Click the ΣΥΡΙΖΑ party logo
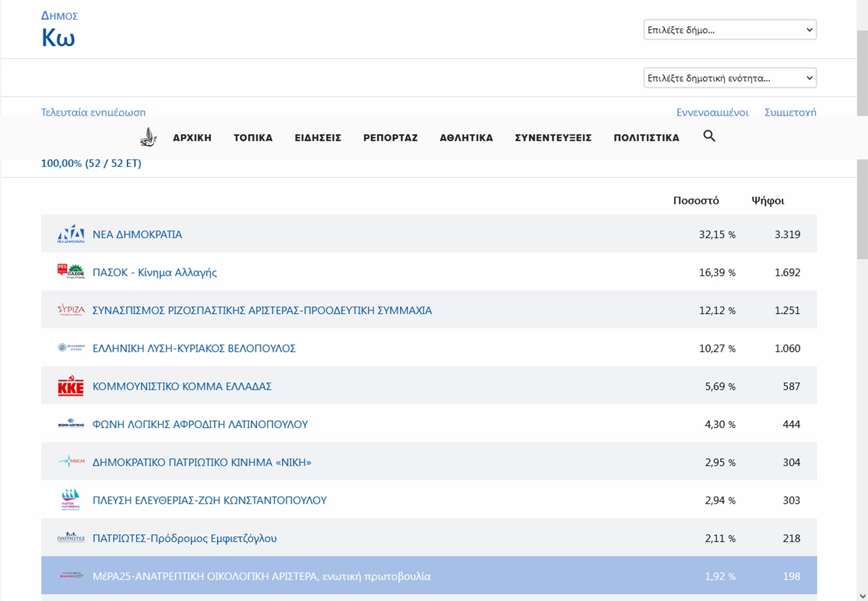Image resolution: width=868 pixels, height=601 pixels. click(71, 310)
